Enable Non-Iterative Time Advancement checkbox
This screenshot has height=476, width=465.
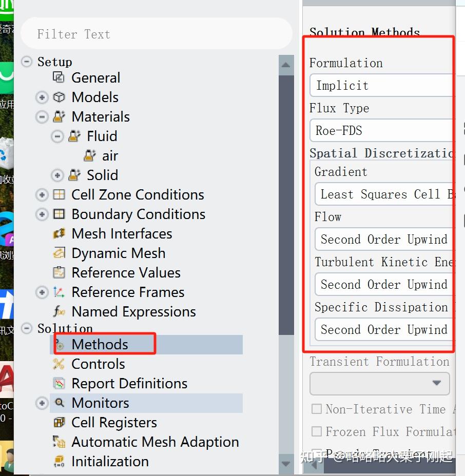(x=317, y=409)
